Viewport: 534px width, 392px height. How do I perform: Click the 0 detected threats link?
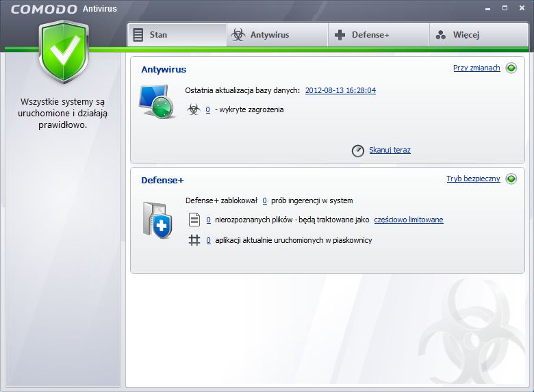pyautogui.click(x=207, y=109)
